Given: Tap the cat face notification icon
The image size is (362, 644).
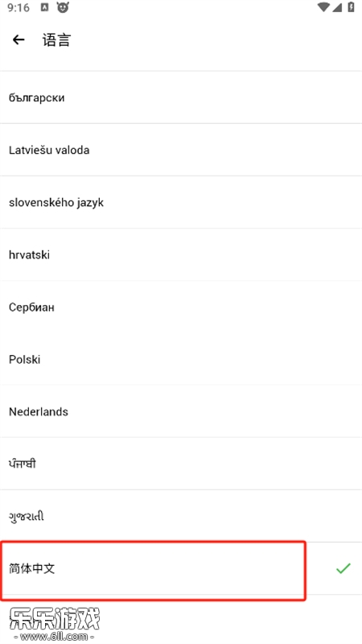Looking at the screenshot, I should pyautogui.click(x=63, y=7).
